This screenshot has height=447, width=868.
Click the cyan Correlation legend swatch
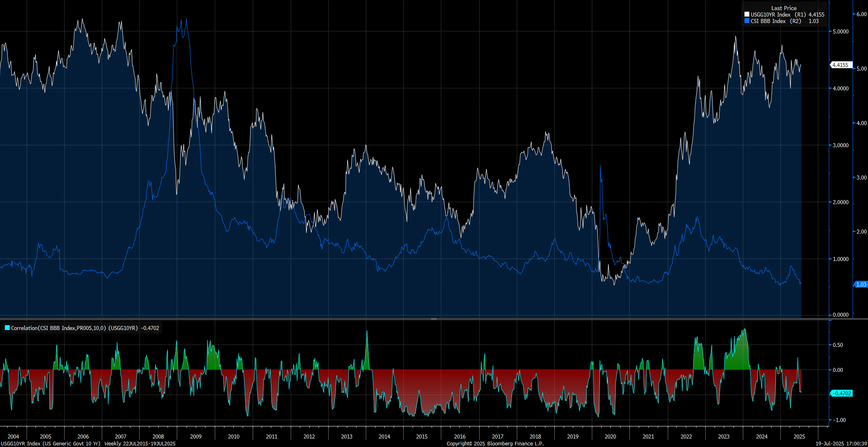(7, 328)
